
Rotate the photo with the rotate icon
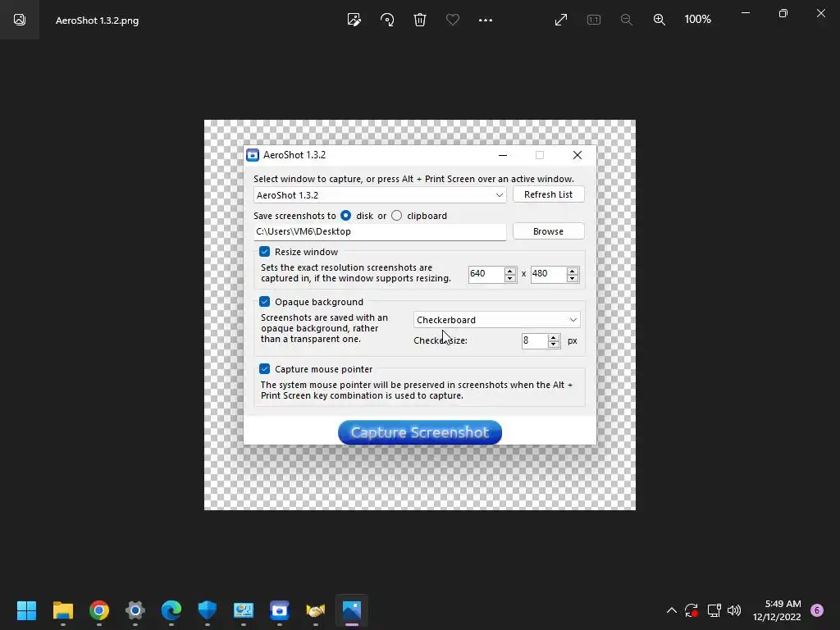387,20
